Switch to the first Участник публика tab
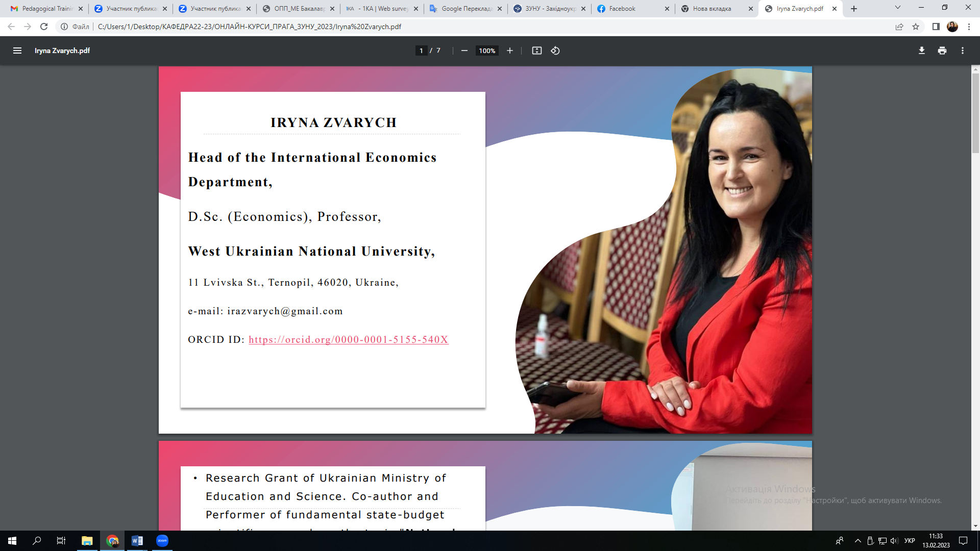This screenshot has width=980, height=551. tap(131, 9)
